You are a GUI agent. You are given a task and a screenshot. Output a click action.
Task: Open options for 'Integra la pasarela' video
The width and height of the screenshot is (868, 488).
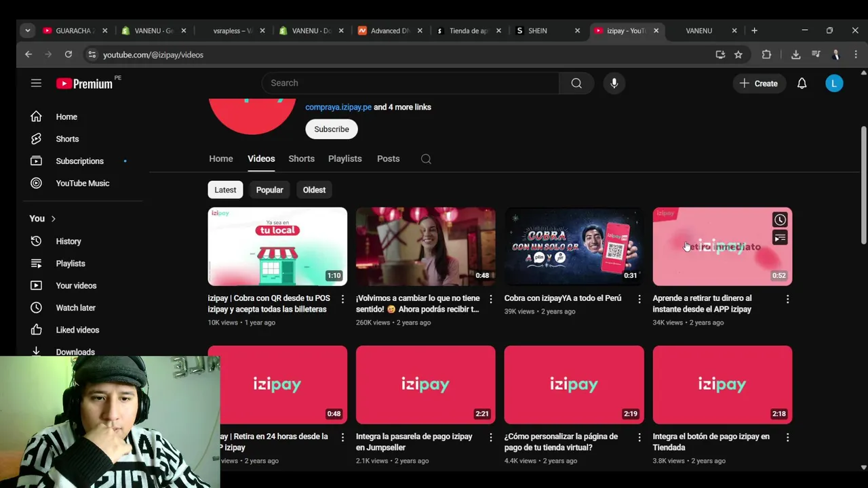pos(491,438)
